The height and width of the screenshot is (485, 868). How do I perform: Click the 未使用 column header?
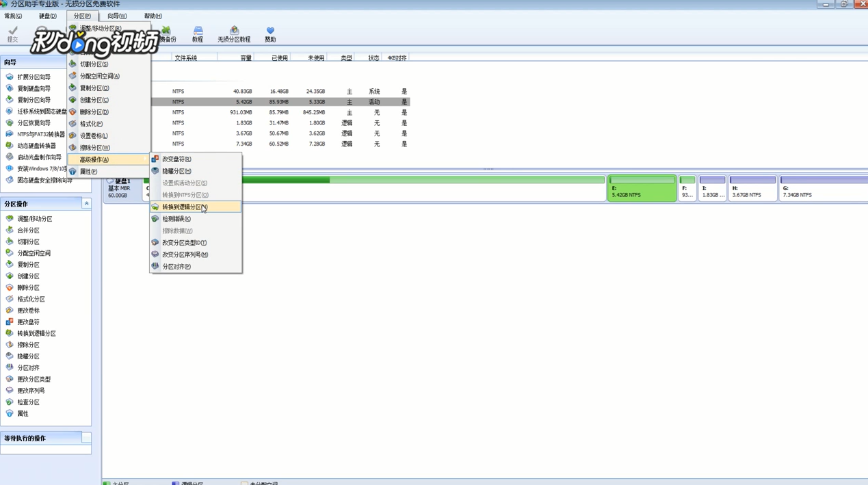(x=315, y=58)
